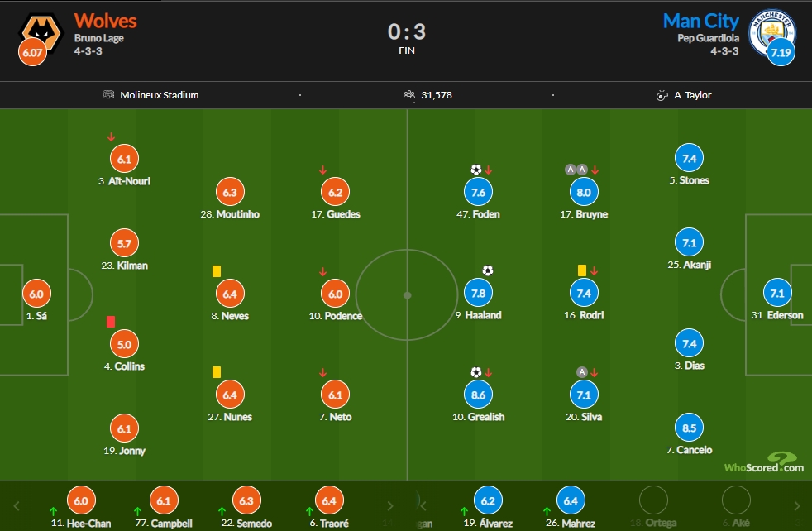Click the assist badges above Bruyne
Image resolution: width=812 pixels, height=531 pixels.
point(576,170)
